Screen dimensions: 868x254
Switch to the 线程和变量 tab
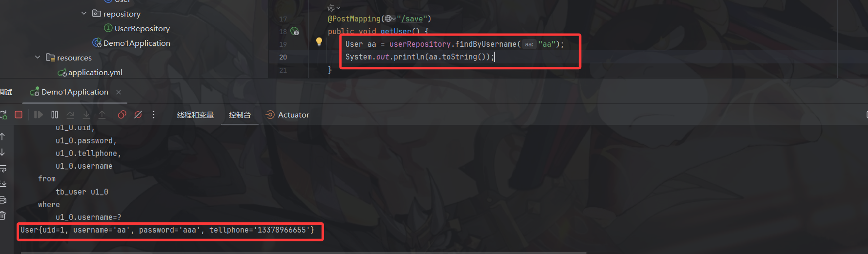pos(195,115)
